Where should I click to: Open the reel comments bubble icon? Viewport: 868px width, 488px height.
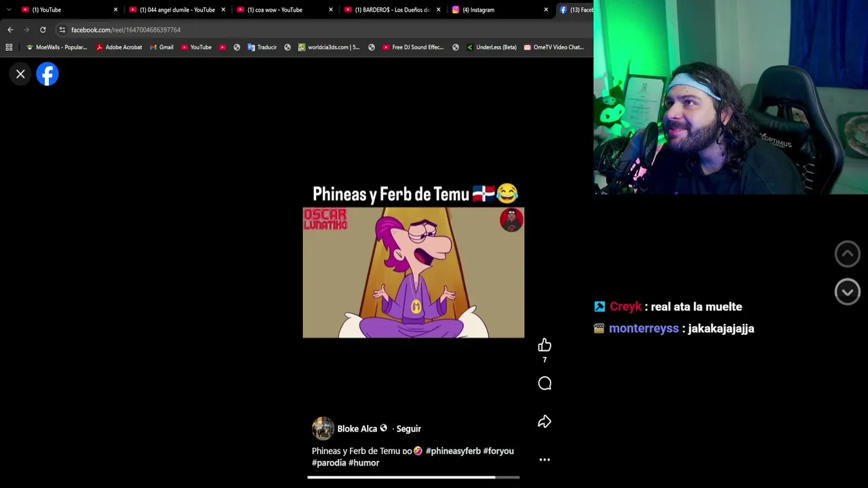tap(545, 384)
